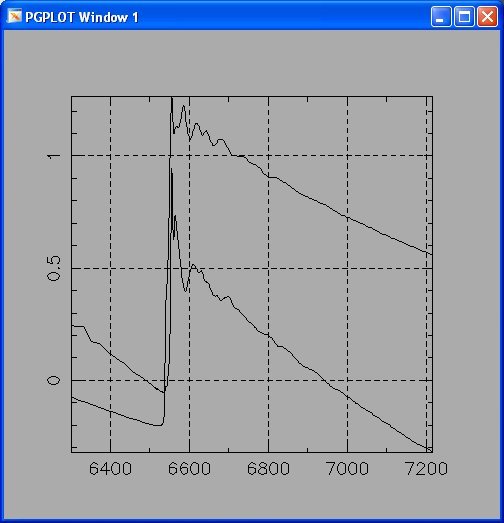Close the PGPLOT Window 1
Viewport: 504px width, 523px height.
[x=487, y=16]
